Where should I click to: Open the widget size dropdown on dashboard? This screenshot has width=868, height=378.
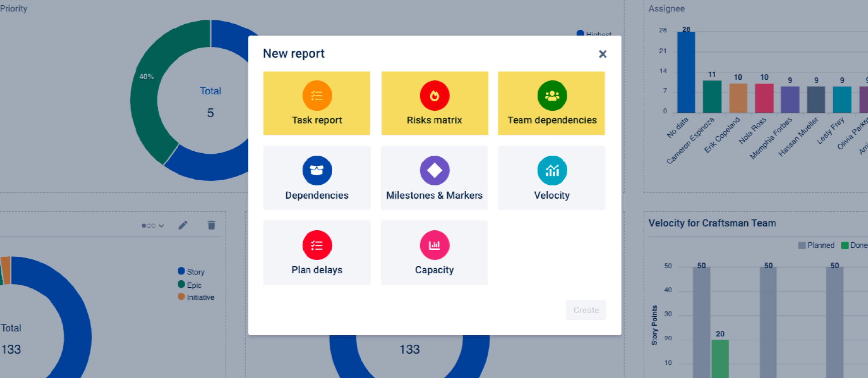pos(153,226)
